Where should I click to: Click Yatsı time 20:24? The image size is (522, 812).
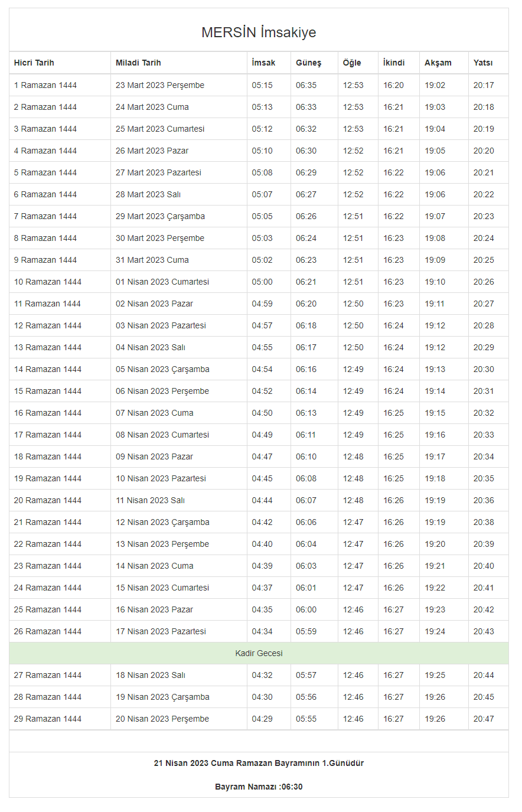[484, 238]
